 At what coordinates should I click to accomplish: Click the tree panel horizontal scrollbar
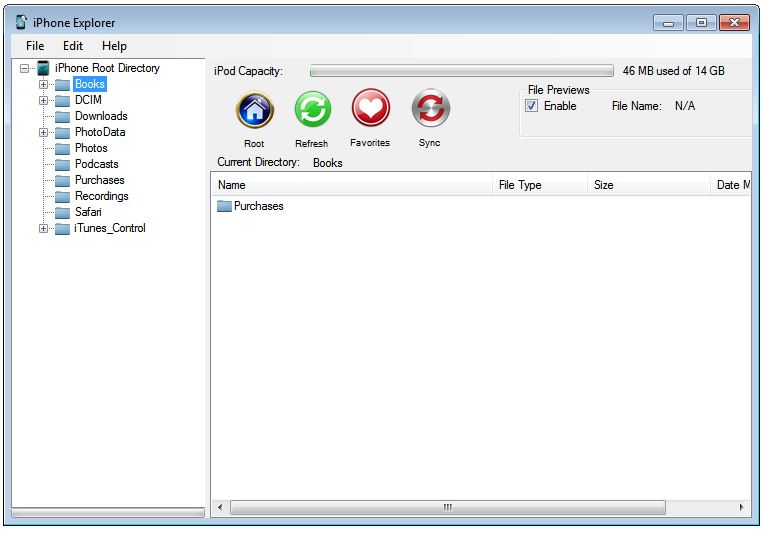click(x=108, y=513)
